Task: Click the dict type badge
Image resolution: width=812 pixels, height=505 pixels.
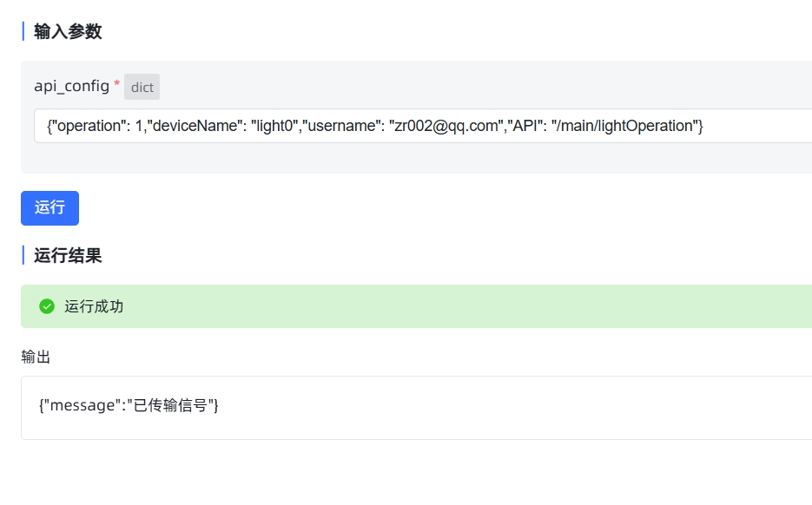Action: click(142, 87)
